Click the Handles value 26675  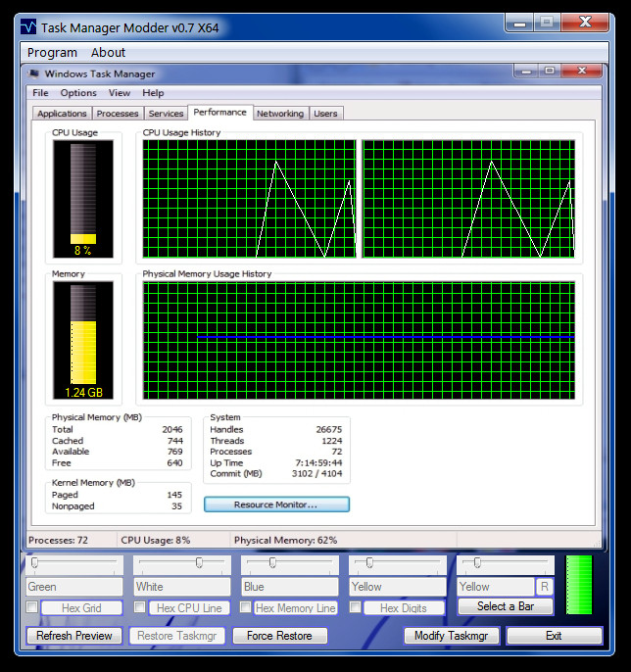[x=329, y=429]
